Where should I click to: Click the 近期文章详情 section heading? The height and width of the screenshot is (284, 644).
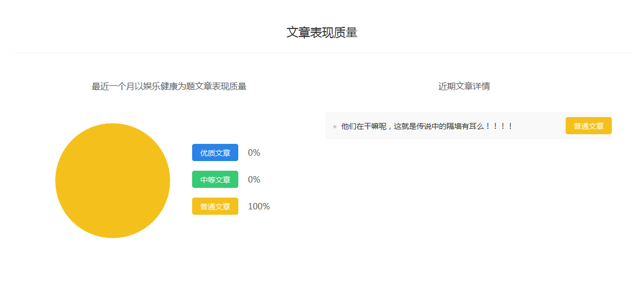(x=464, y=86)
